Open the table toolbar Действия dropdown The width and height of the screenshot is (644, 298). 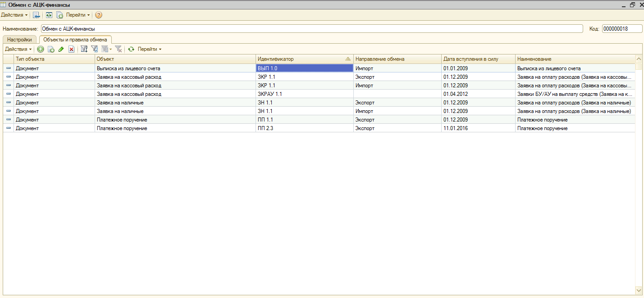tap(18, 49)
